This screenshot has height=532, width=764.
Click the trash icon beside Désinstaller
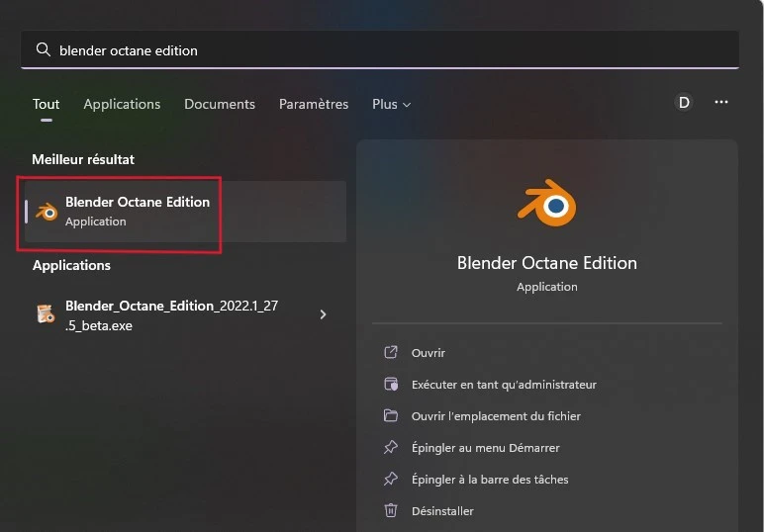click(x=391, y=510)
